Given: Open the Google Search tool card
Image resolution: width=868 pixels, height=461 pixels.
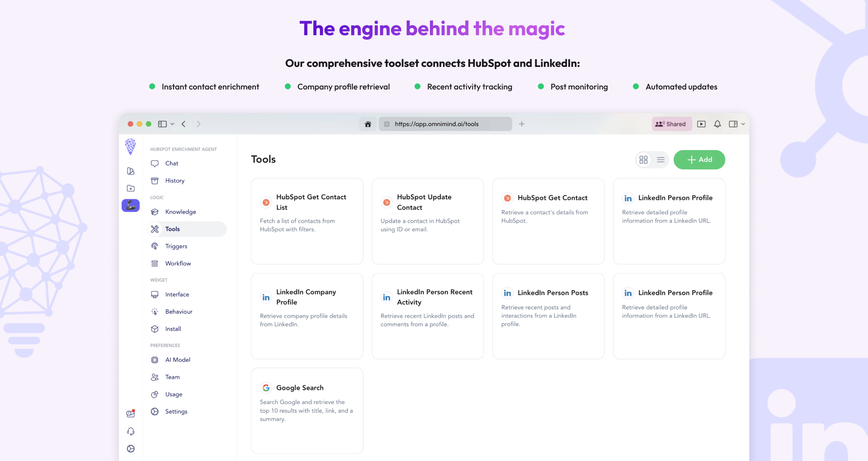Looking at the screenshot, I should [307, 411].
